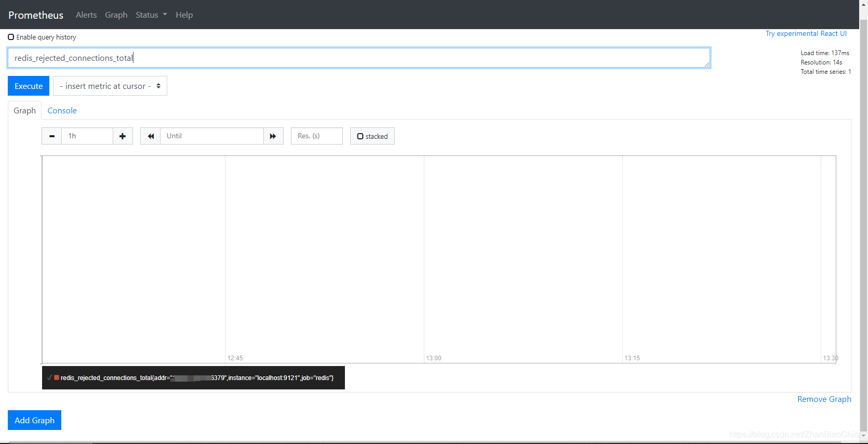Switch to the Console tab

coord(62,110)
